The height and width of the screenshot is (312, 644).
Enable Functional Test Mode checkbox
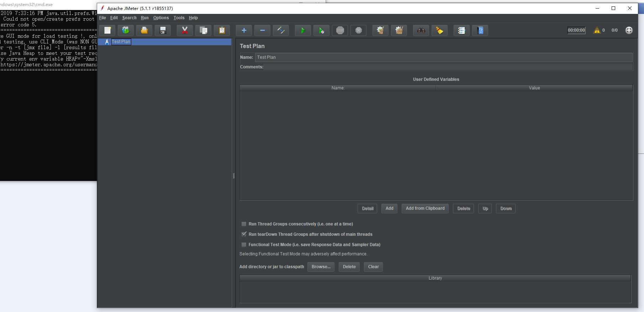[x=244, y=245]
